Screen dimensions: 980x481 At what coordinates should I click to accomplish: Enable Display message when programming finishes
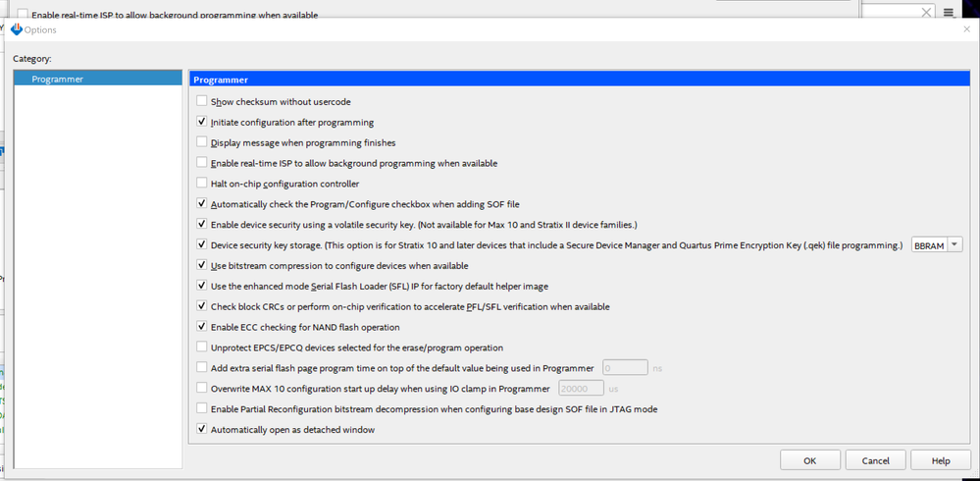(202, 142)
